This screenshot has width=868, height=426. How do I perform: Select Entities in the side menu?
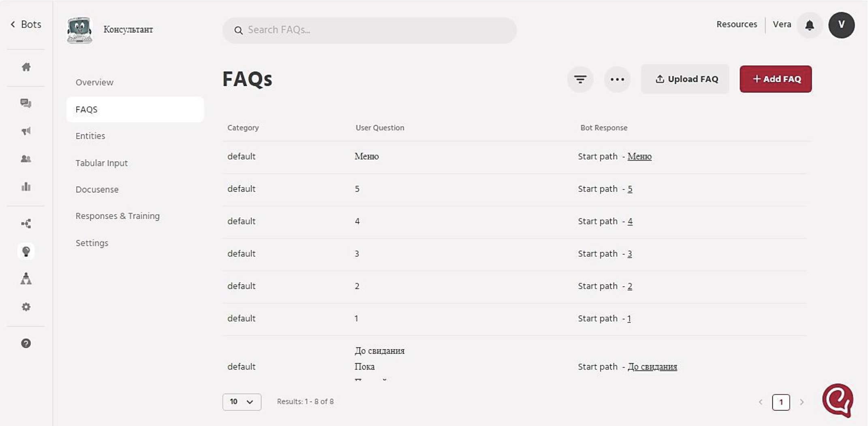click(x=90, y=136)
